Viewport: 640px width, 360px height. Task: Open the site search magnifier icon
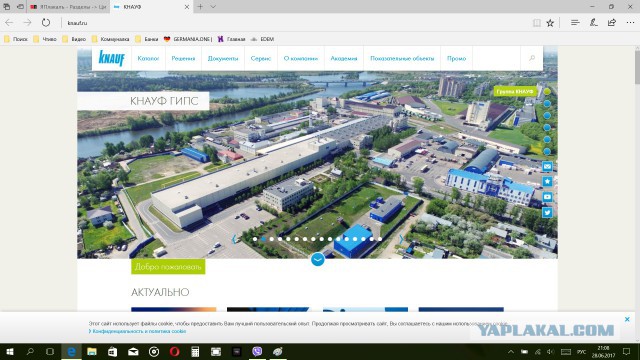532,58
